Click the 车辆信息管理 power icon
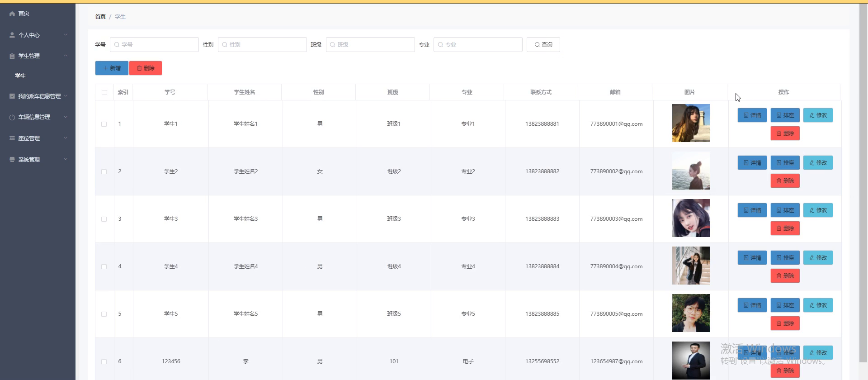 tap(12, 117)
